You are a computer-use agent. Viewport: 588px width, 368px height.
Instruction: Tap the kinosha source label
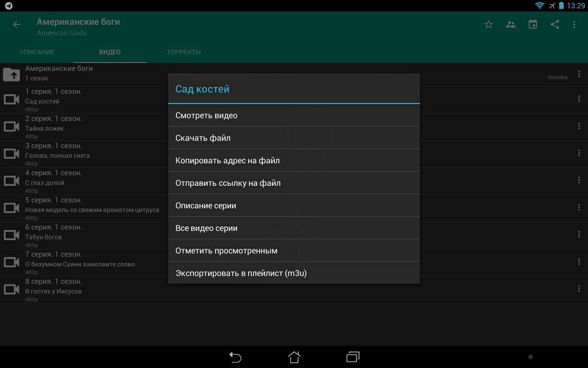point(558,77)
